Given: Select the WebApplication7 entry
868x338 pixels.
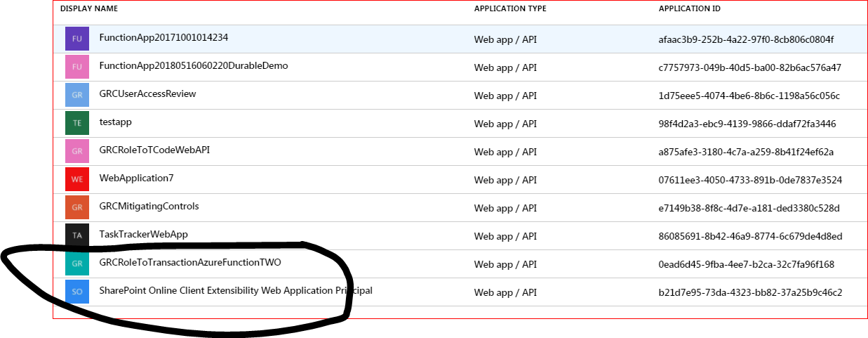Looking at the screenshot, I should [136, 178].
